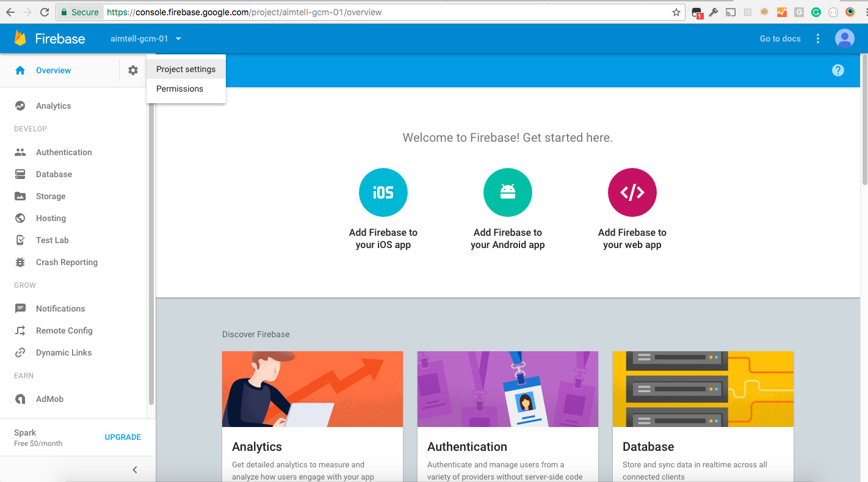
Task: Click the Overview home icon
Action: [x=20, y=70]
